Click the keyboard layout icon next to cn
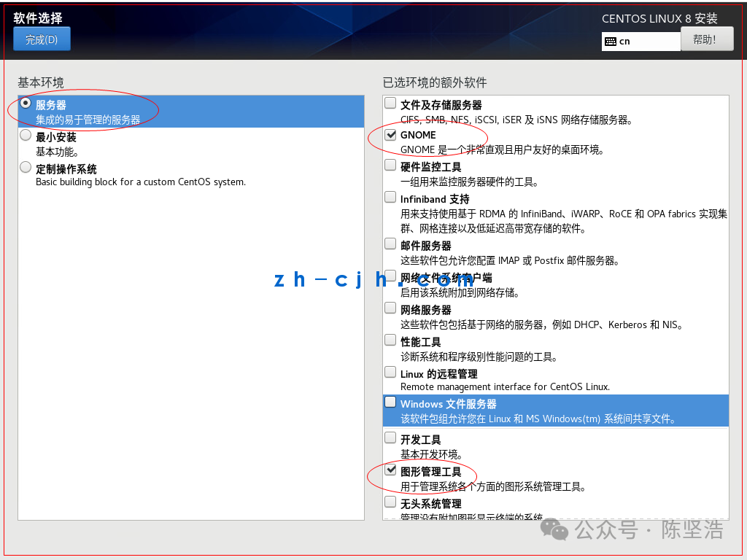Screen dimensions: 747x560 coord(611,42)
